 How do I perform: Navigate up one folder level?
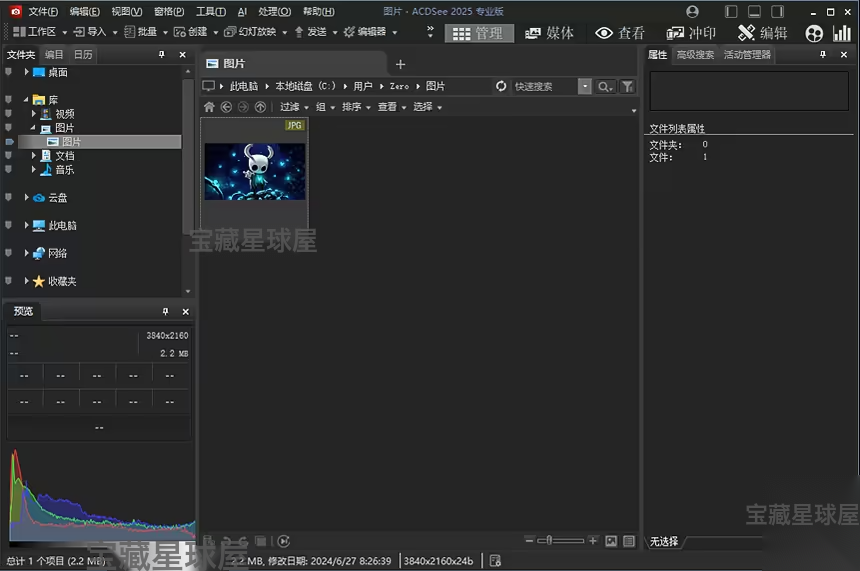(261, 107)
